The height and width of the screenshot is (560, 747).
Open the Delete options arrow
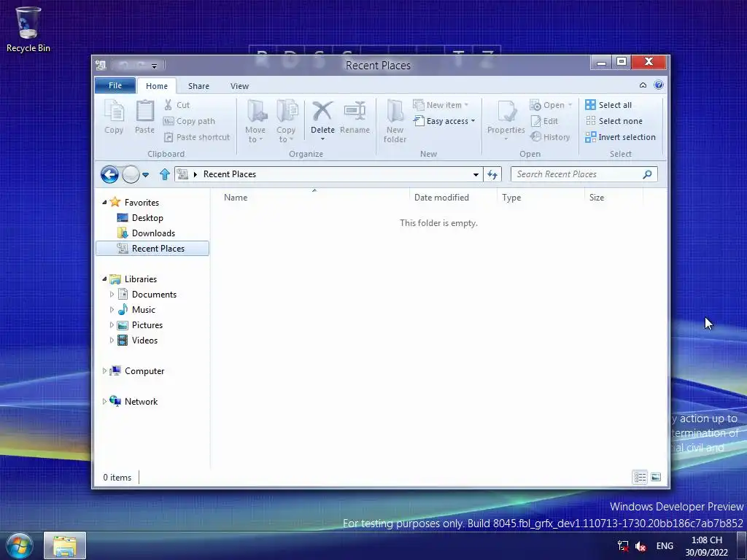pos(322,139)
